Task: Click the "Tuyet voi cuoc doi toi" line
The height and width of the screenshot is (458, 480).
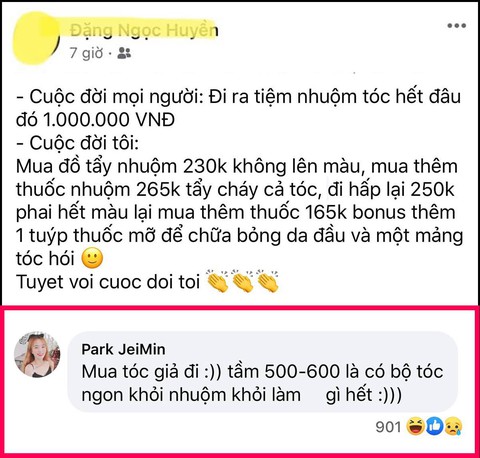Action: [x=108, y=282]
